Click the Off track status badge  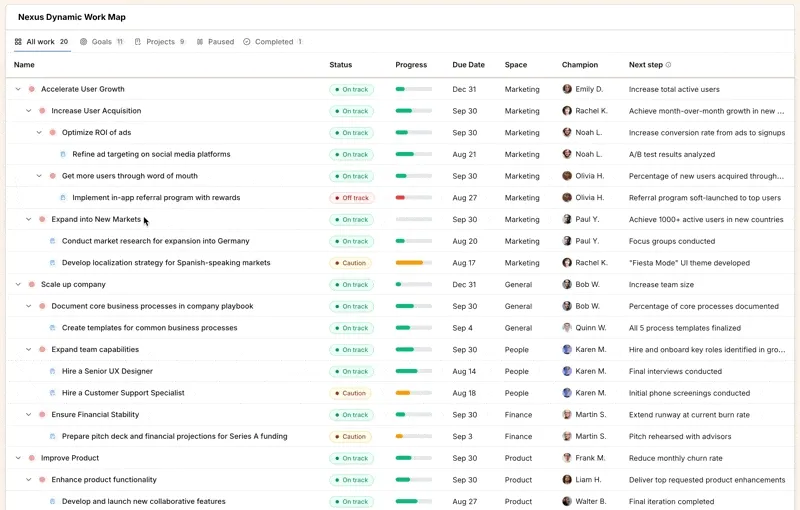352,198
